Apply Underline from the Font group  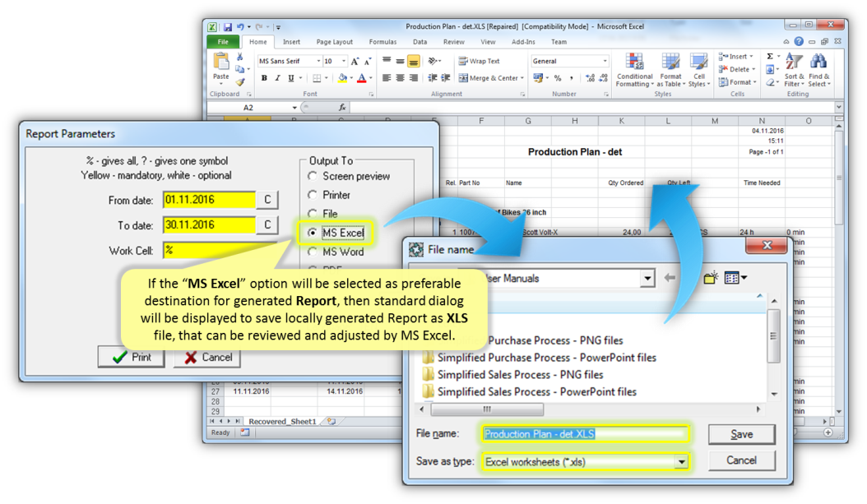point(291,78)
